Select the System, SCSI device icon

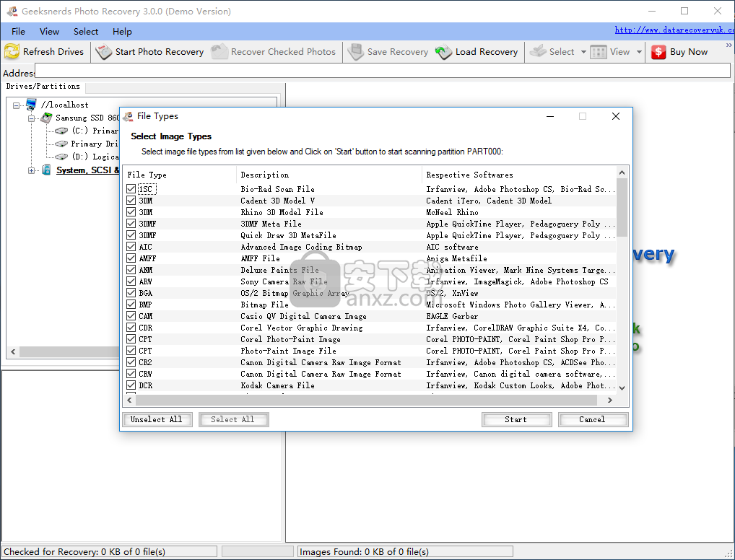pyautogui.click(x=46, y=170)
